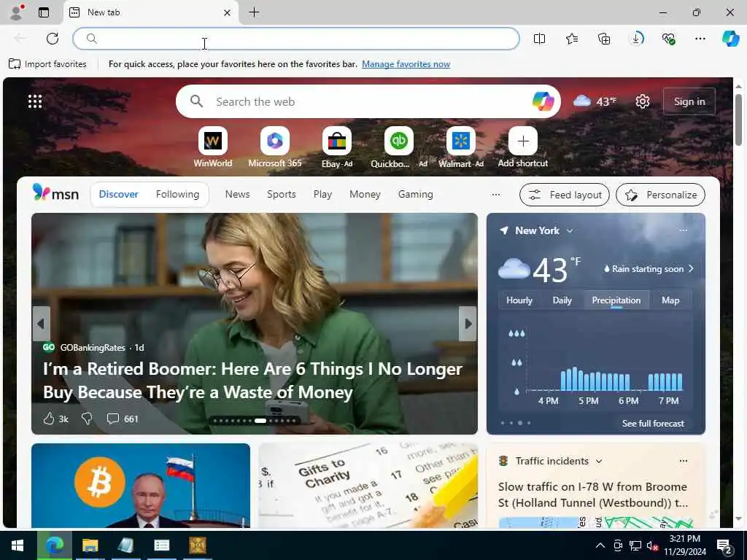Open the Money section
This screenshot has height=560, width=747.
point(365,194)
